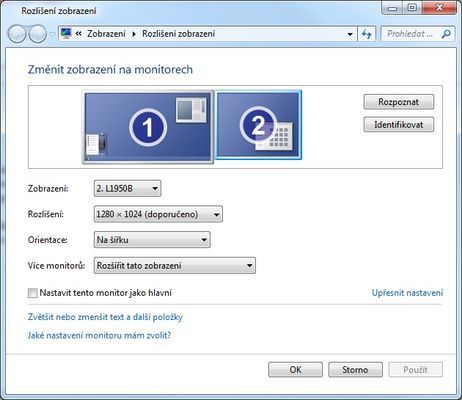Viewport: 462px width, 400px height.
Task: Select monitor 2 thumbnail
Action: (258, 125)
